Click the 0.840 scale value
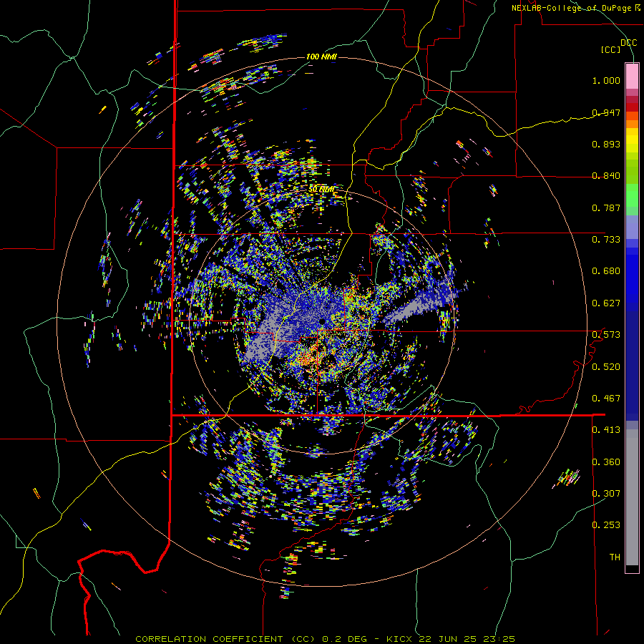644x644 pixels. point(606,176)
